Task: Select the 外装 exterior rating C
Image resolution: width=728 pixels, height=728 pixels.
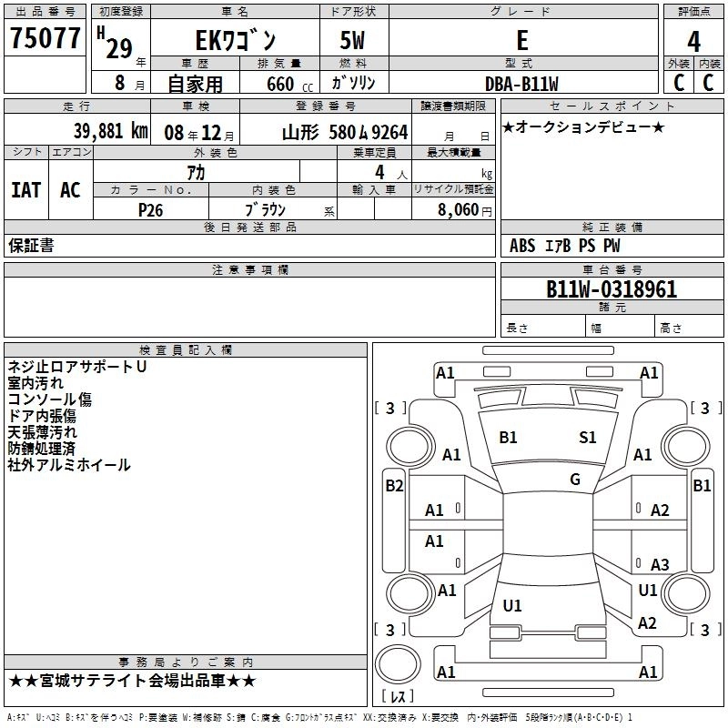Action: (679, 83)
